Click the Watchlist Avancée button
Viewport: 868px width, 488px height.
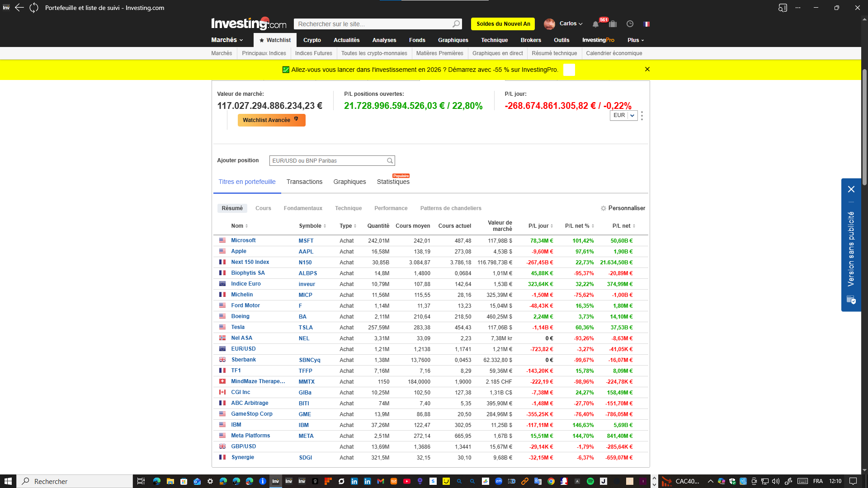click(x=271, y=120)
